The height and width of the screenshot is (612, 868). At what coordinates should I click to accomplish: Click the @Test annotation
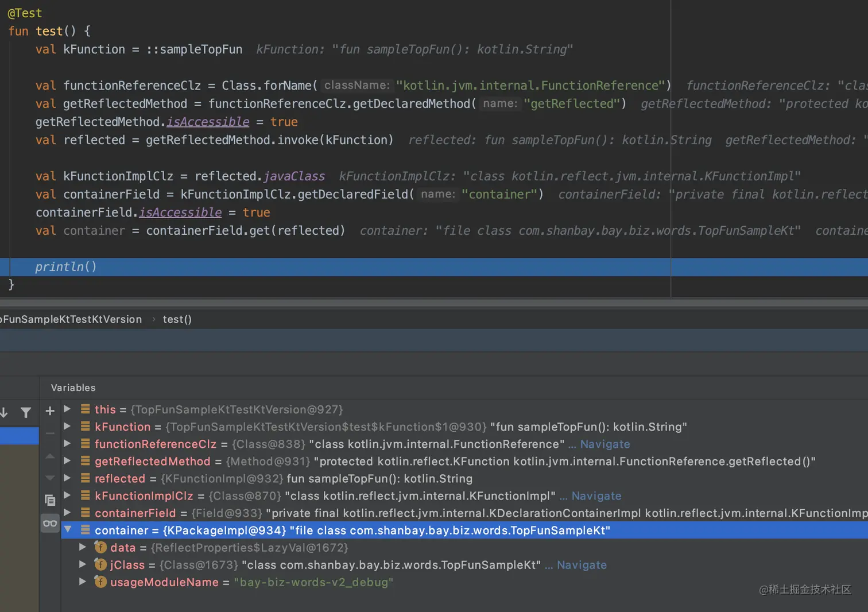25,13
